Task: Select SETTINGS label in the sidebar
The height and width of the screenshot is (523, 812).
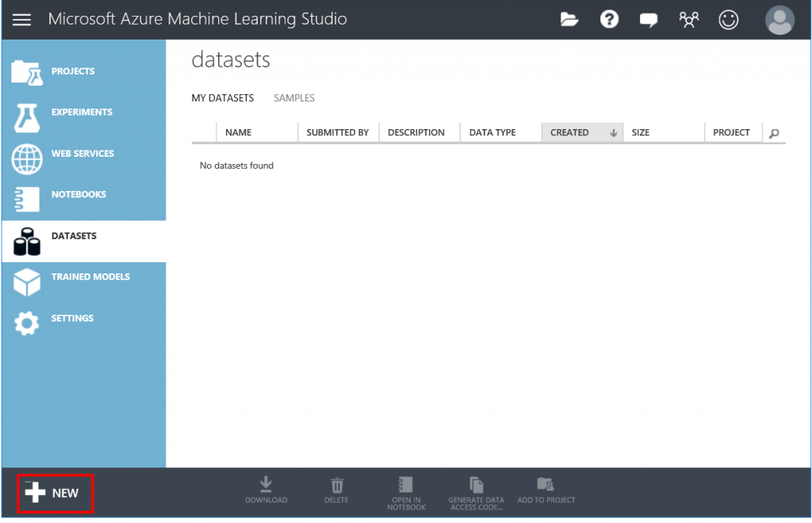Action: click(x=72, y=318)
